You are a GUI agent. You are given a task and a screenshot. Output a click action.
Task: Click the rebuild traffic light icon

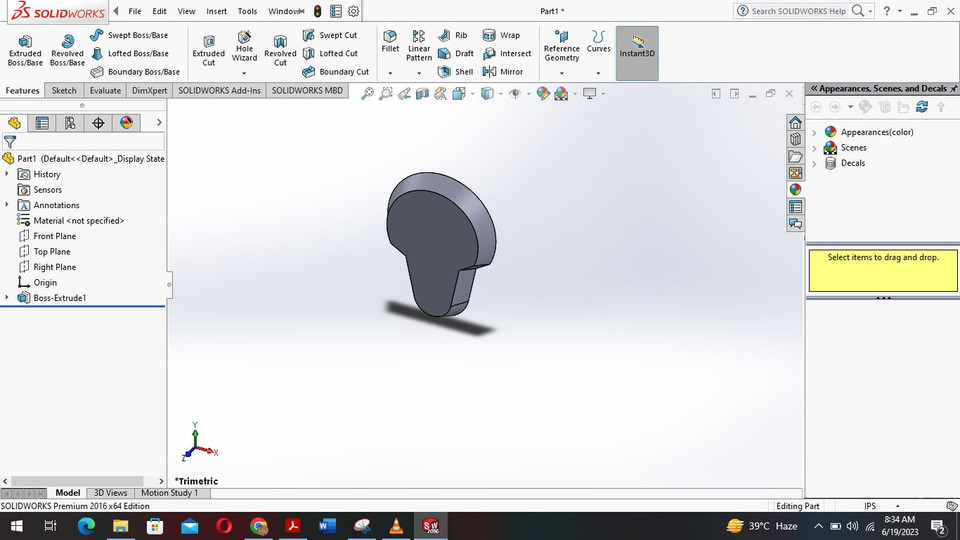[317, 11]
